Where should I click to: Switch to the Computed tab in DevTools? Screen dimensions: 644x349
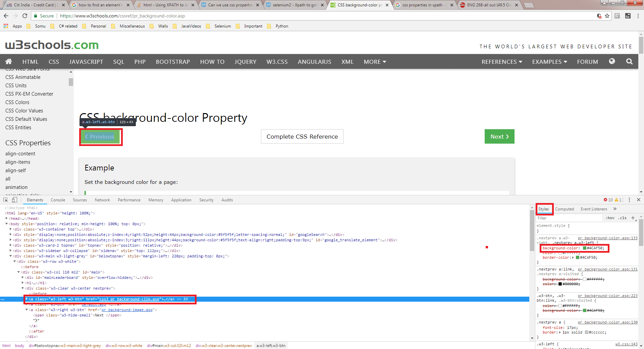[564, 209]
